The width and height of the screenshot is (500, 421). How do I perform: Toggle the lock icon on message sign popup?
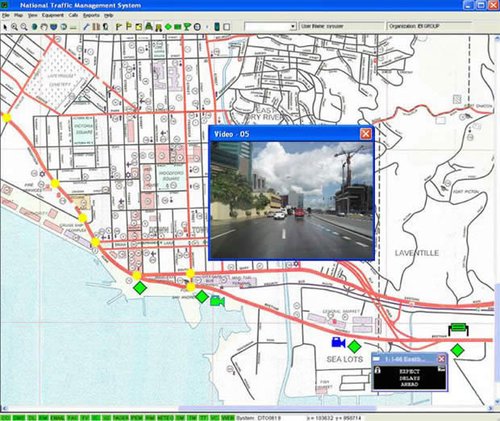pyautogui.click(x=378, y=370)
